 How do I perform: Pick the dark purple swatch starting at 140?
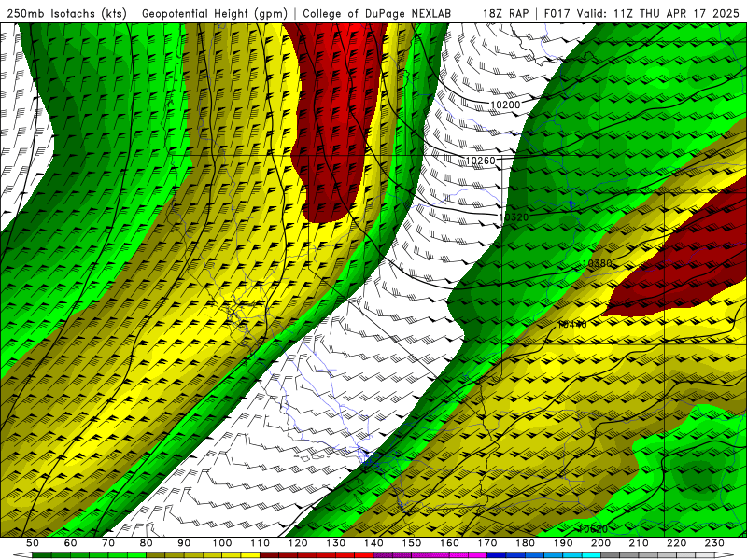click(x=383, y=555)
